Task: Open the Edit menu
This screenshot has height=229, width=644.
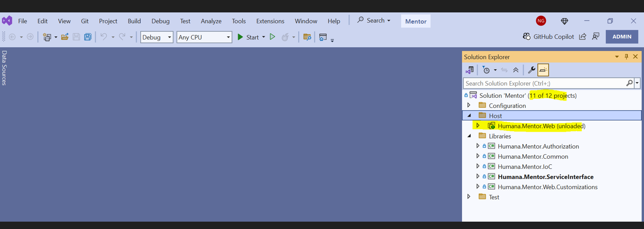Action: (x=43, y=21)
